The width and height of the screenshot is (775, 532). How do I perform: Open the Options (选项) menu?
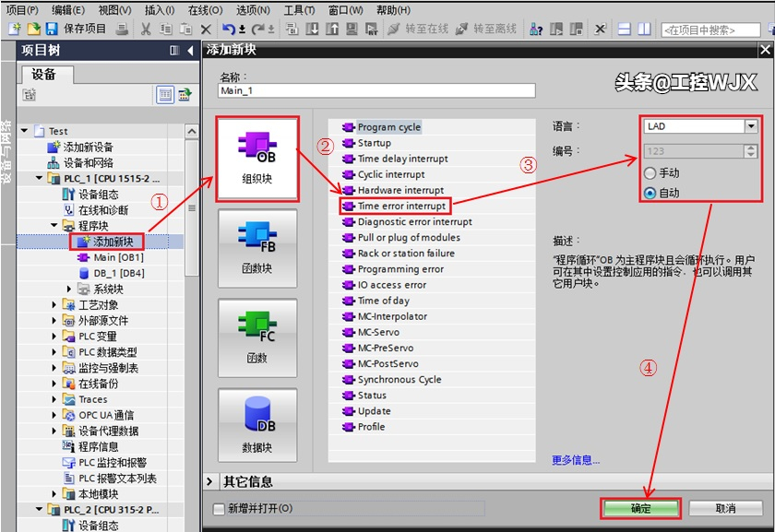coord(253,10)
